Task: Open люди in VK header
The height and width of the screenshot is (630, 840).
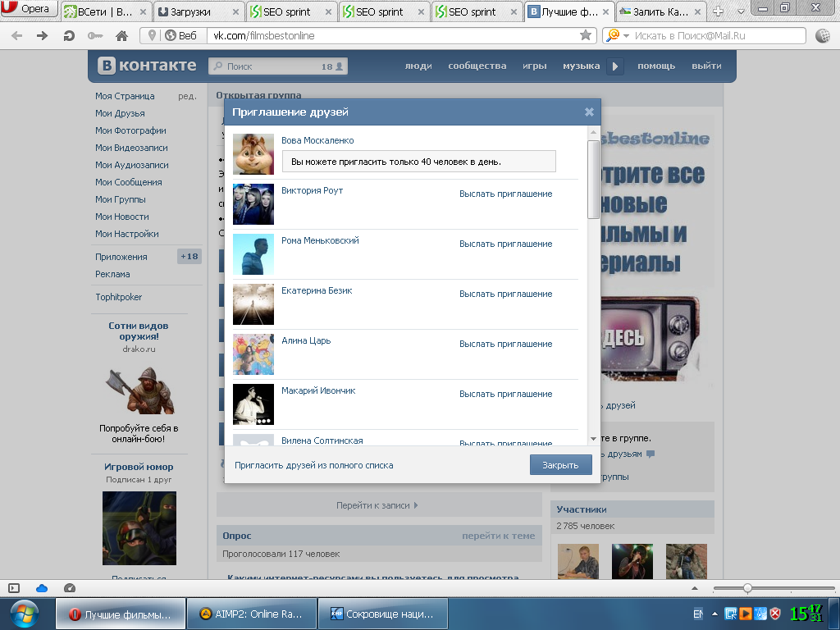Action: [418, 66]
